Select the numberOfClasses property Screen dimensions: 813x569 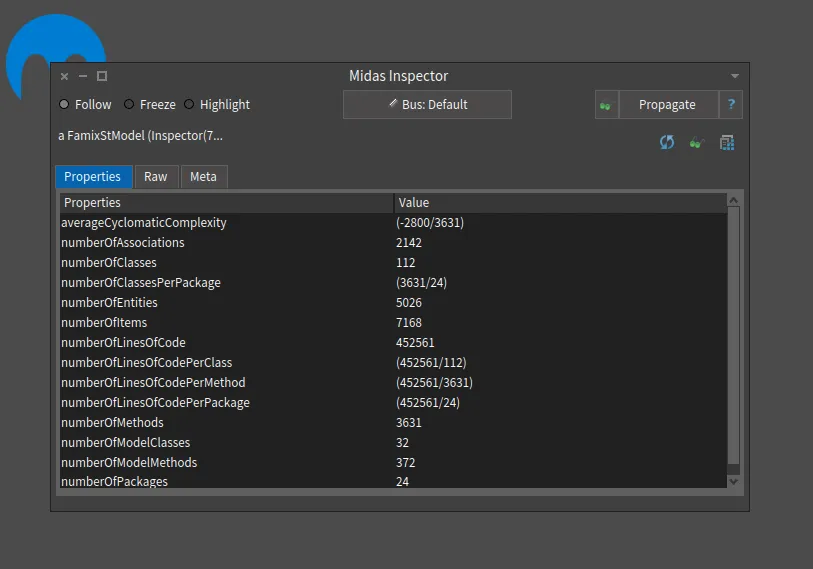coord(109,263)
